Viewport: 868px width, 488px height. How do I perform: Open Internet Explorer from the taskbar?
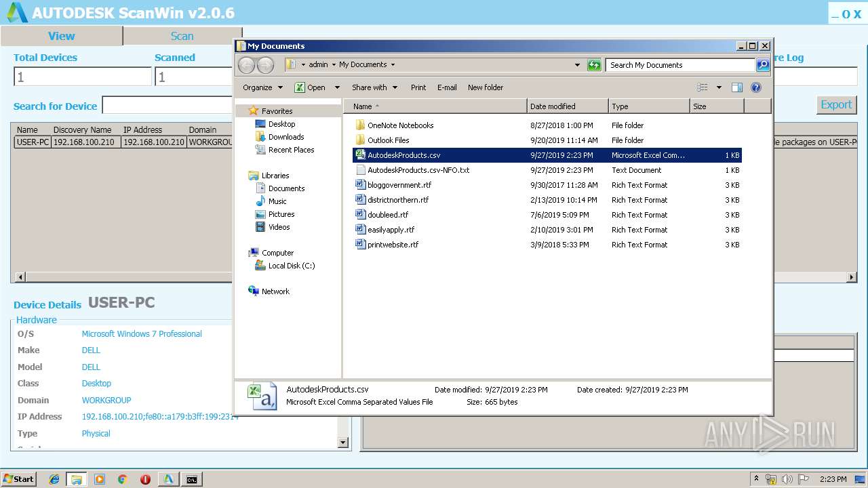54,479
